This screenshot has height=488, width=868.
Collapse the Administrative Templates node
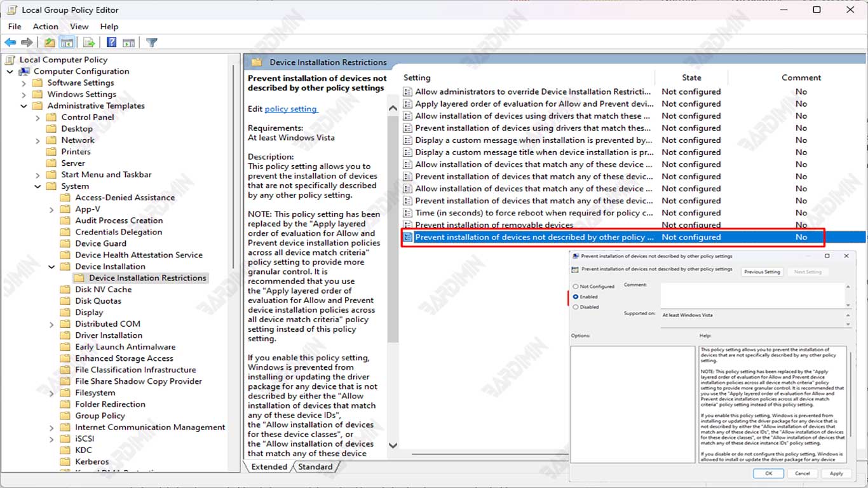24,106
